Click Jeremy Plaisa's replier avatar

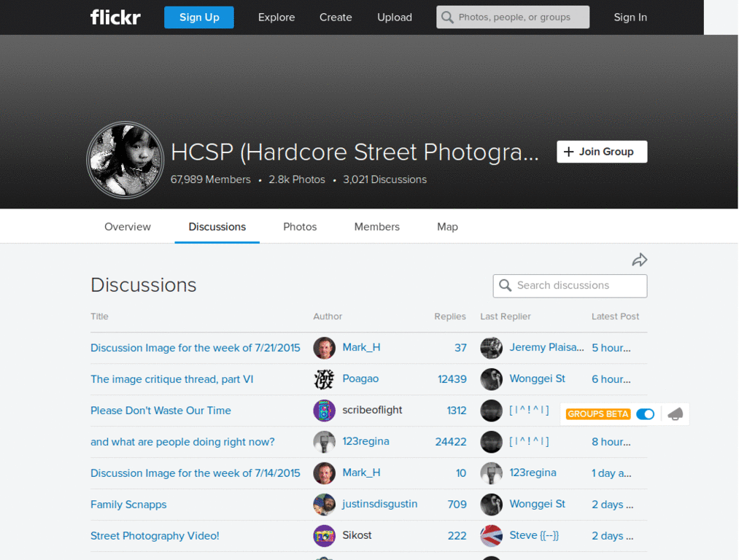(x=491, y=348)
